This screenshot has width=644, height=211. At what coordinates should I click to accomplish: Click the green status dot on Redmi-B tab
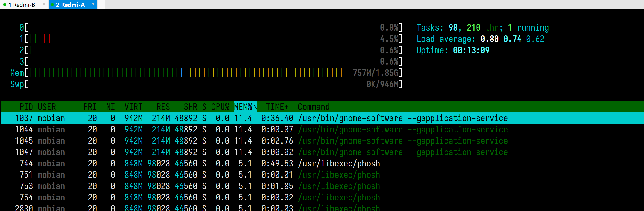(x=5, y=5)
